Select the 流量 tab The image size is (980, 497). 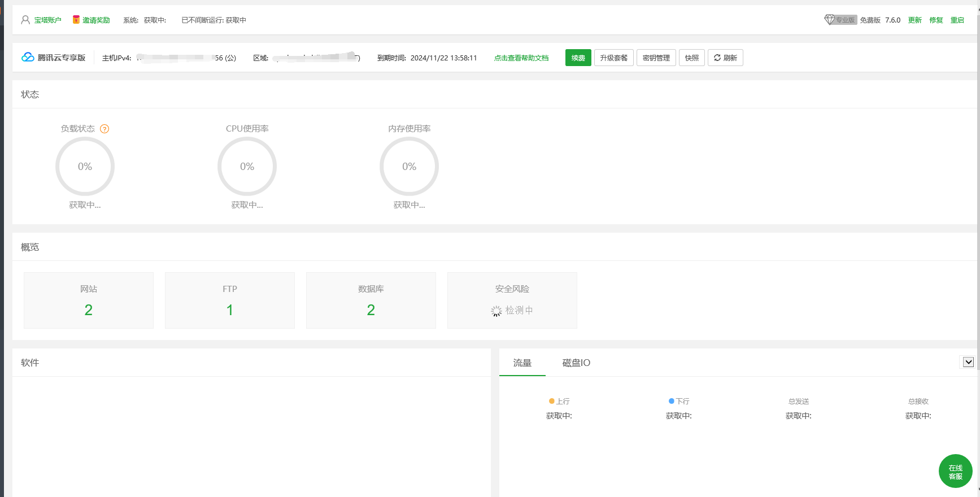522,363
